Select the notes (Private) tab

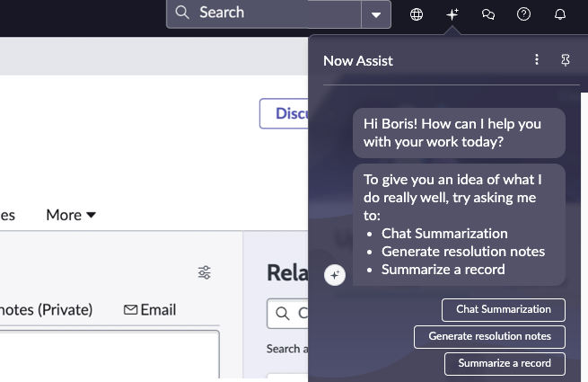(x=46, y=310)
